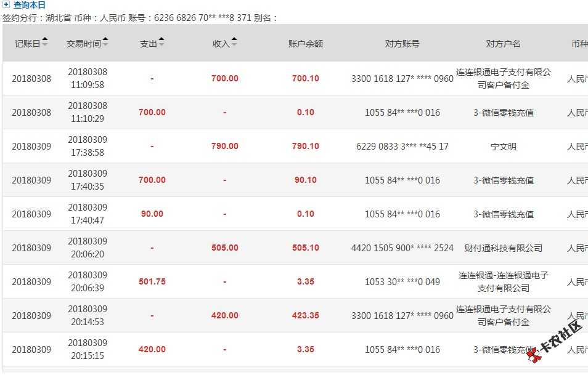Select the 宁文明 counterparty name

click(x=503, y=147)
